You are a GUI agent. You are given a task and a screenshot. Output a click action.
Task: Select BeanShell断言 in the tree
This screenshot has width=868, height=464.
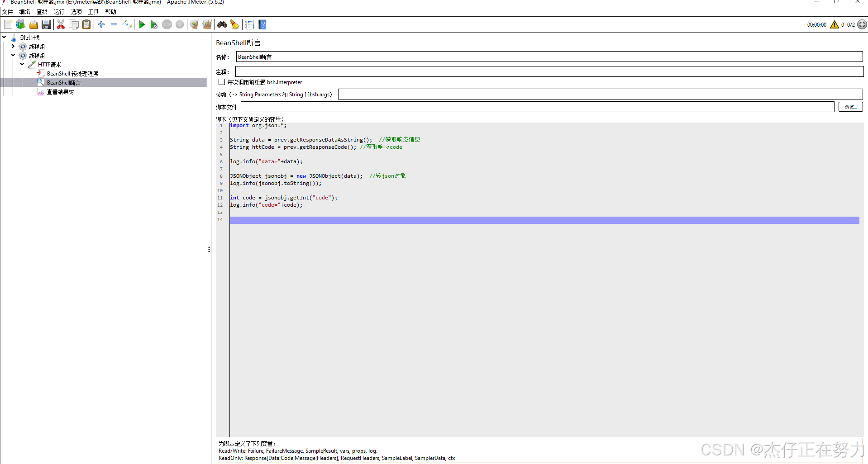(x=64, y=83)
